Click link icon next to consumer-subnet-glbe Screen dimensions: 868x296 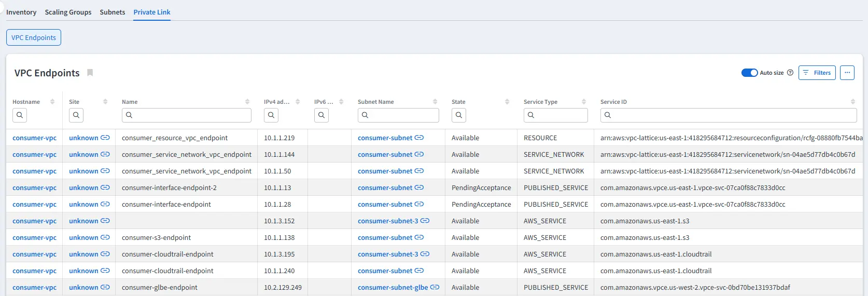point(435,287)
